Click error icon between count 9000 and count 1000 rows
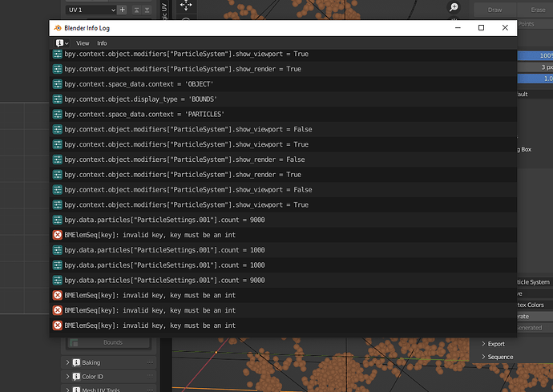 click(58, 235)
